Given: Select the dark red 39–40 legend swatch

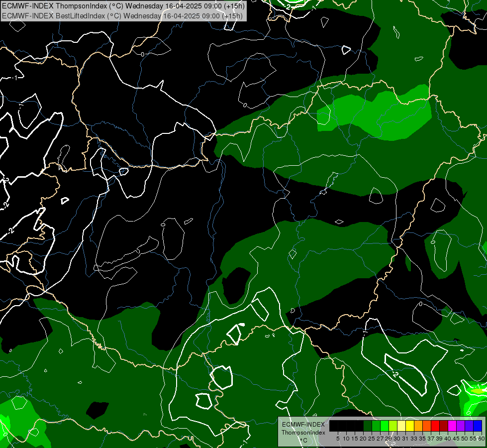Looking at the screenshot, I should tap(444, 426).
